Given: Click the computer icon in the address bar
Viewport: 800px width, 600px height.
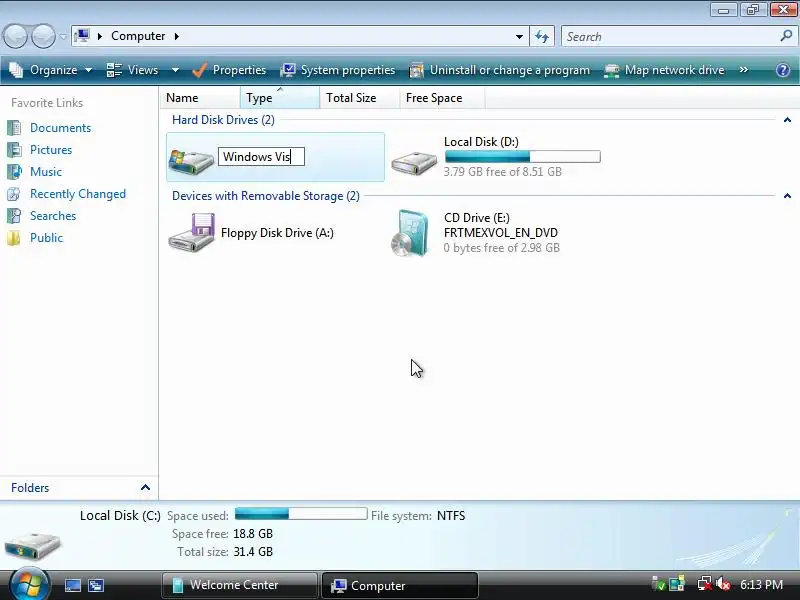Looking at the screenshot, I should pyautogui.click(x=82, y=36).
